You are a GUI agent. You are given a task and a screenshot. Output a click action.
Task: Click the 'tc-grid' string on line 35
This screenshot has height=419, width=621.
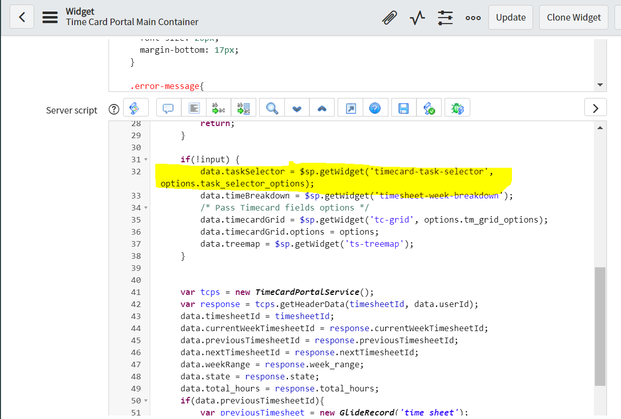(391, 220)
